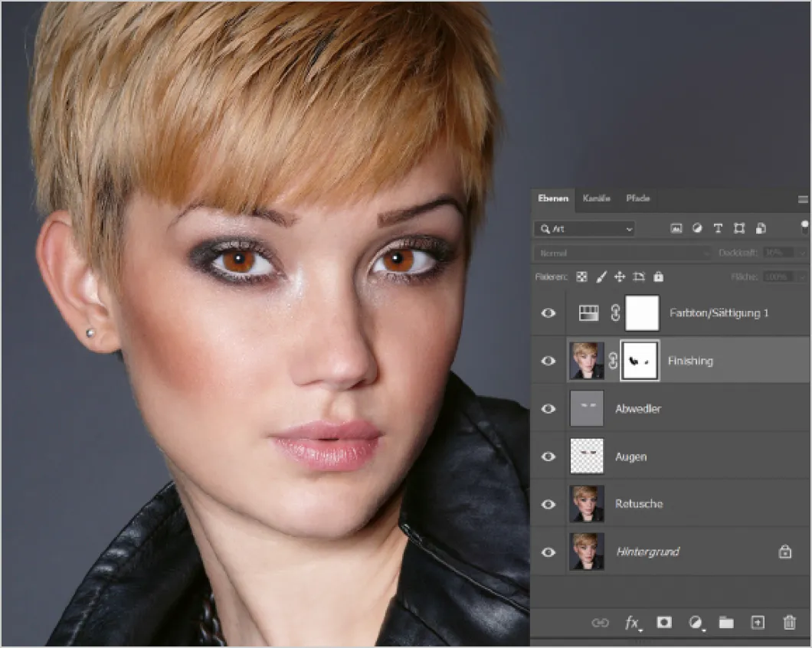Open the layer filter Art dropdown
Screen dimensions: 812x648
click(x=585, y=228)
